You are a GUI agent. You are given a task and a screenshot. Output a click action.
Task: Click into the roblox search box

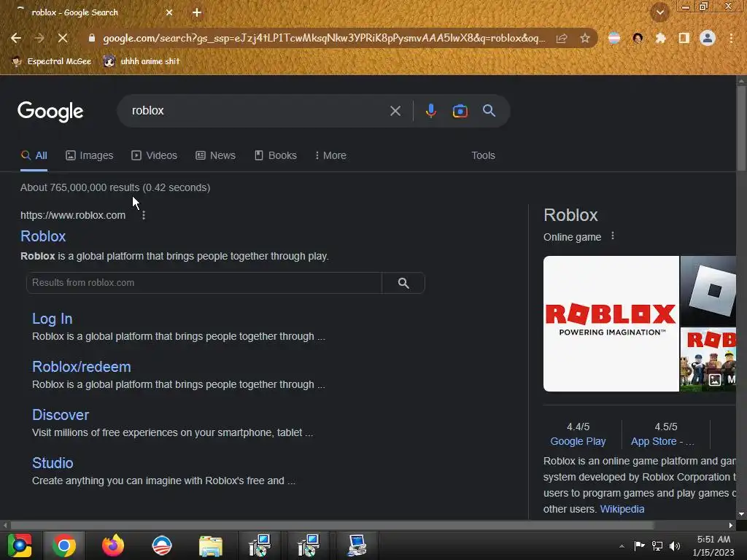(x=258, y=111)
